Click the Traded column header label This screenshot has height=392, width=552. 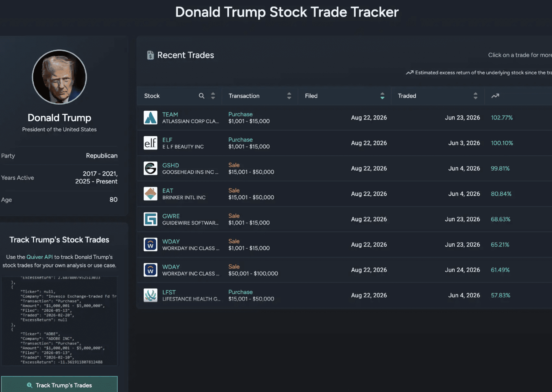coord(407,96)
